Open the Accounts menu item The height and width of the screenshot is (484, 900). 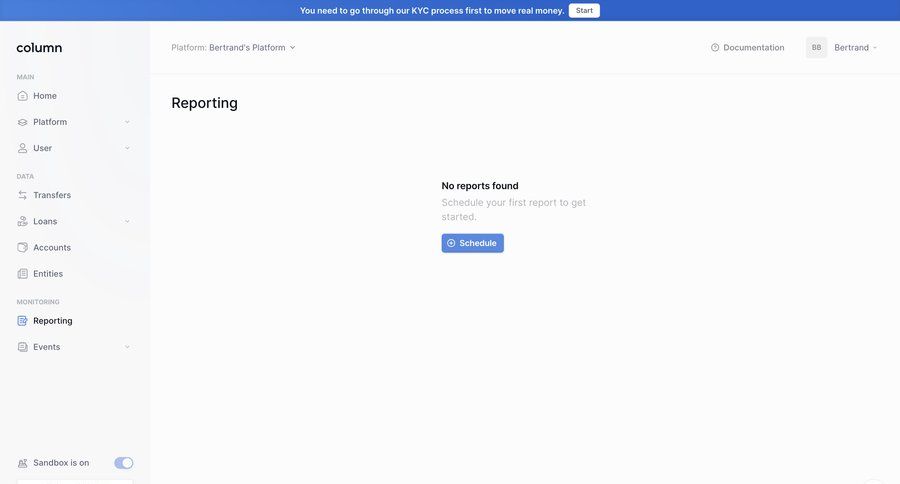[x=52, y=248]
